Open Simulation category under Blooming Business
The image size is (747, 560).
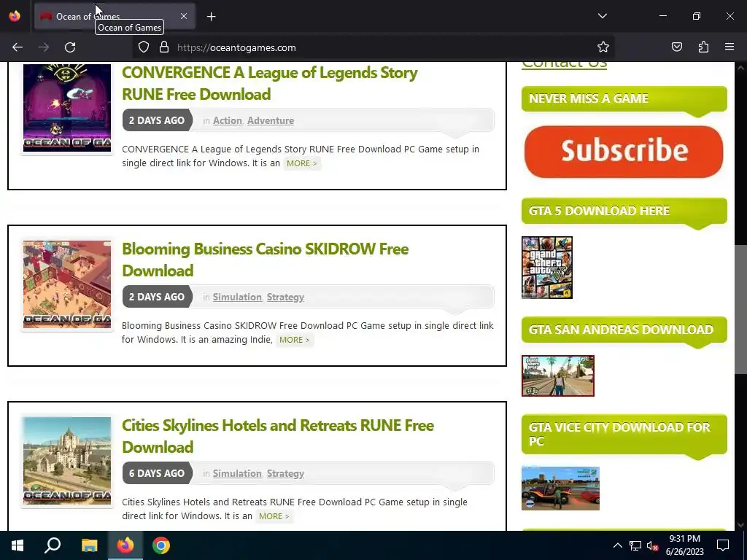237,297
